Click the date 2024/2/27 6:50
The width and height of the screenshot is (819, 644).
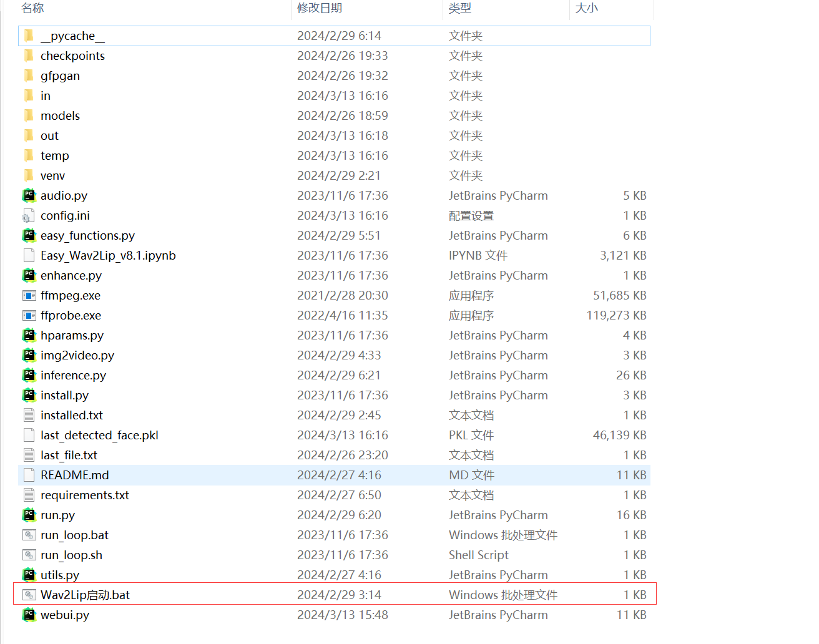click(x=339, y=495)
